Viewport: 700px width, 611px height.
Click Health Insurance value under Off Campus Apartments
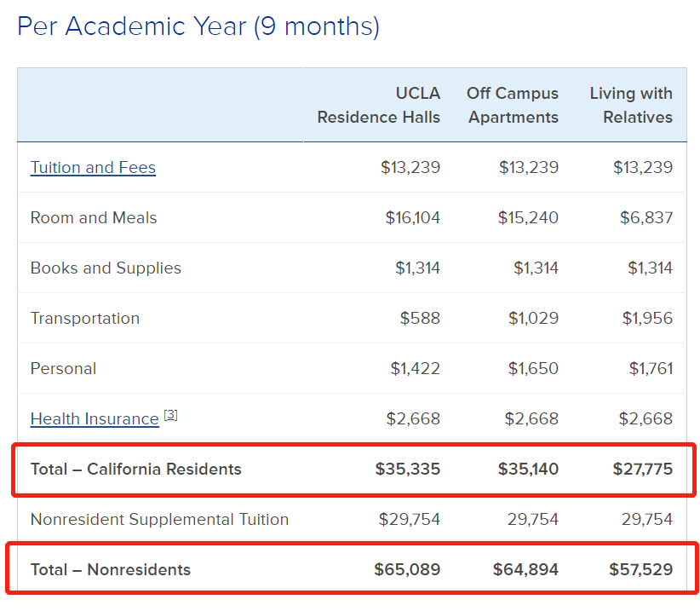click(x=531, y=419)
